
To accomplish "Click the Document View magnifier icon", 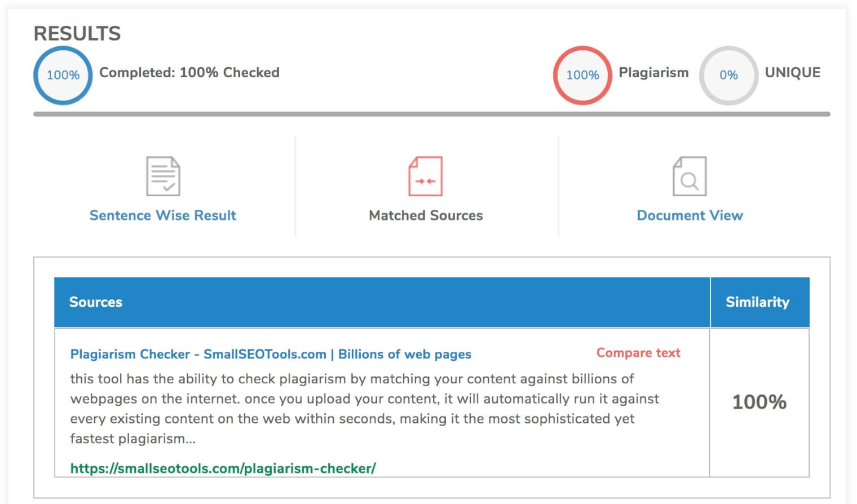I will pos(690,176).
